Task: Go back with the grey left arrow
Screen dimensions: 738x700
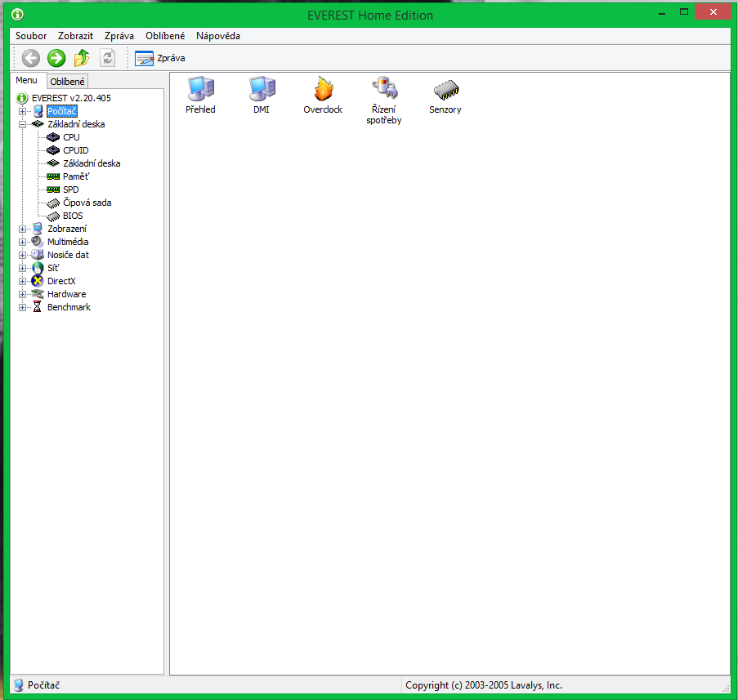Action: (x=31, y=58)
